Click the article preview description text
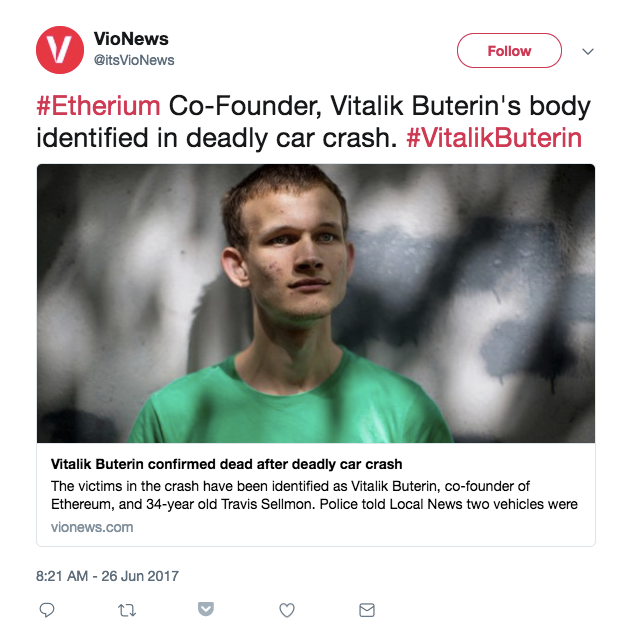632x629 pixels. [314, 495]
